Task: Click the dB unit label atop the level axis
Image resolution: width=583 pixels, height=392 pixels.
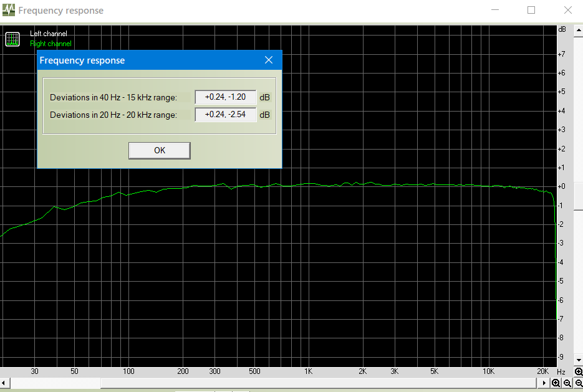Action: pyautogui.click(x=562, y=29)
